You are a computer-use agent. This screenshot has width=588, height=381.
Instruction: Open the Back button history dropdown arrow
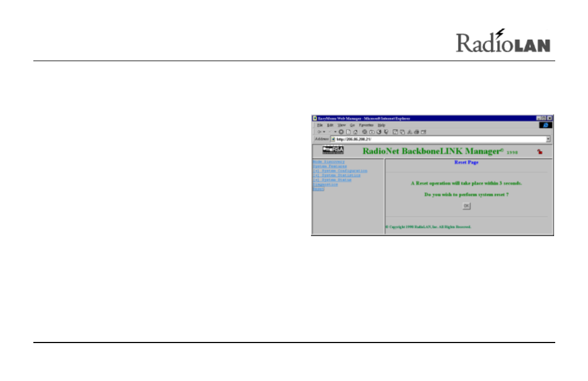point(324,132)
